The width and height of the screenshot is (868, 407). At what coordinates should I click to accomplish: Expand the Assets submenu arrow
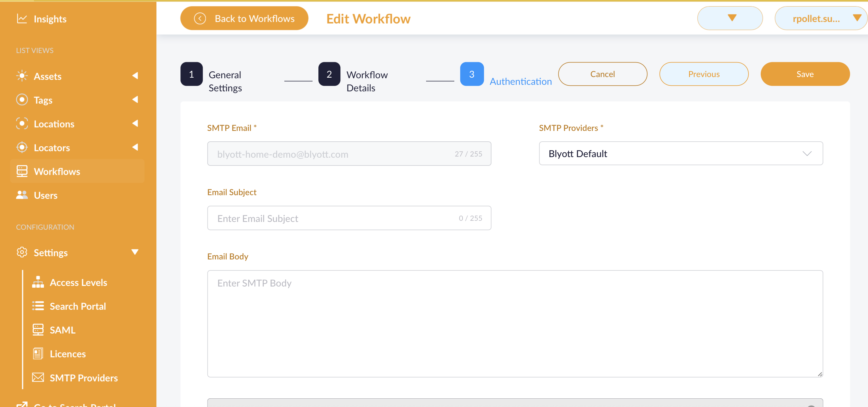click(x=135, y=76)
